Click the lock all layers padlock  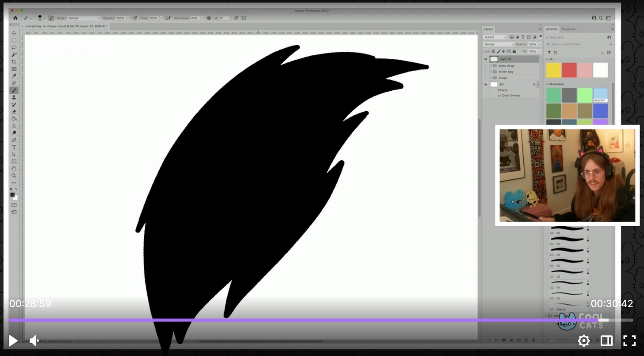514,51
